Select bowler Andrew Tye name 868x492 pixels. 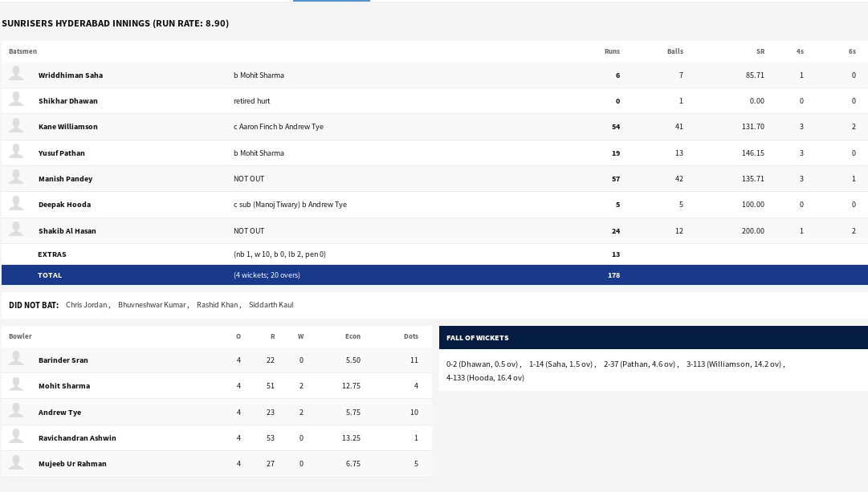point(59,413)
